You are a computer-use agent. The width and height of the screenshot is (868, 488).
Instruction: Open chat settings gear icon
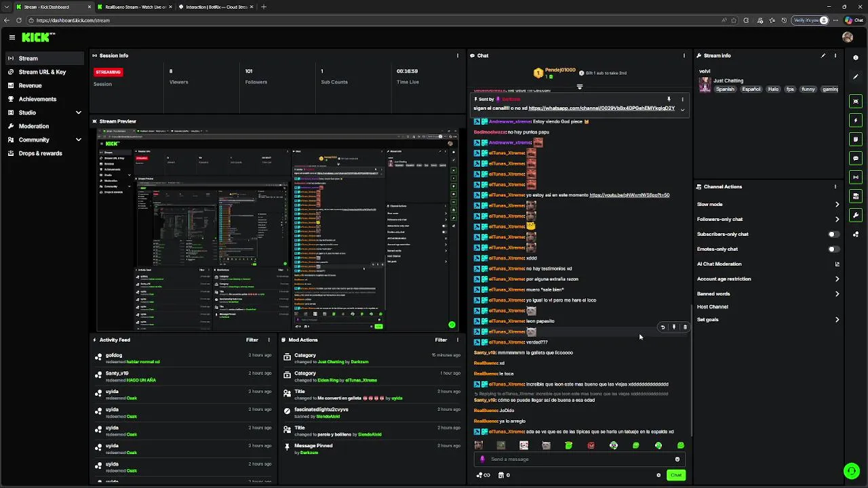pos(658,475)
